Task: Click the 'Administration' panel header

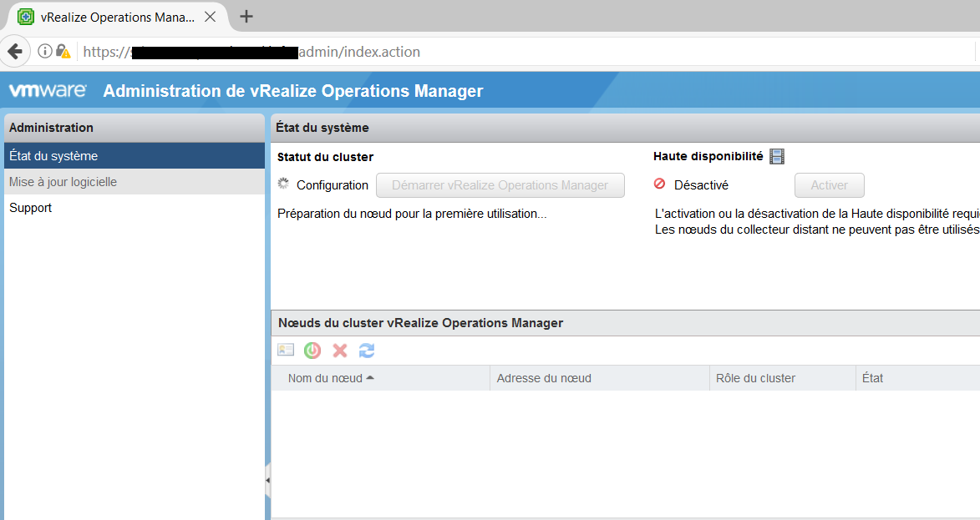Action: tap(135, 128)
